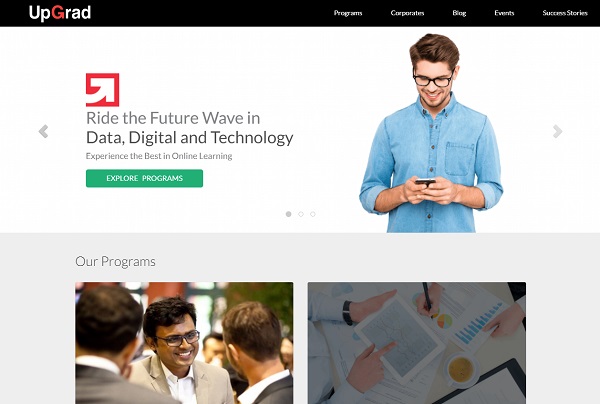Viewport: 600px width, 404px height.
Task: Open the Corporates menu item
Action: click(x=407, y=13)
